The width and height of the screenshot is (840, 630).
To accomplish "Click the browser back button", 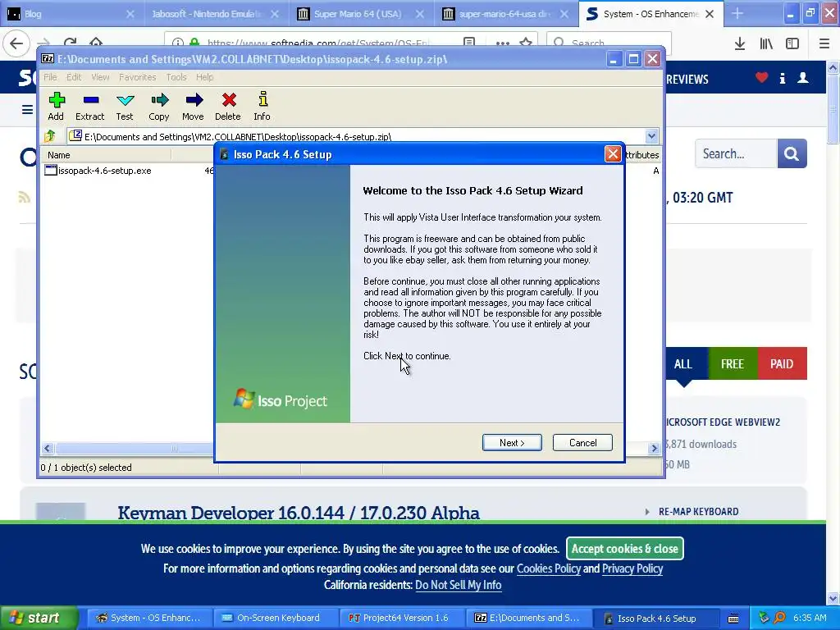I will pyautogui.click(x=16, y=43).
